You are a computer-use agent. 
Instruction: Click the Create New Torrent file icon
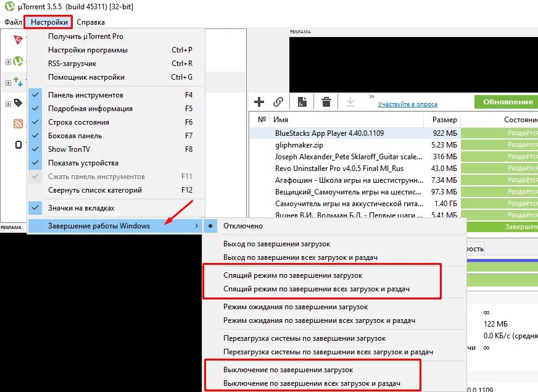pyautogui.click(x=302, y=102)
